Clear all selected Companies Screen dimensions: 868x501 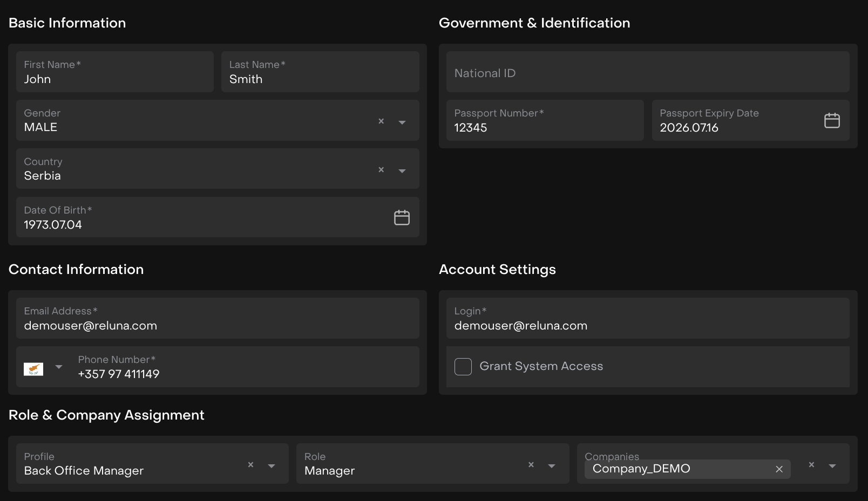(x=811, y=465)
